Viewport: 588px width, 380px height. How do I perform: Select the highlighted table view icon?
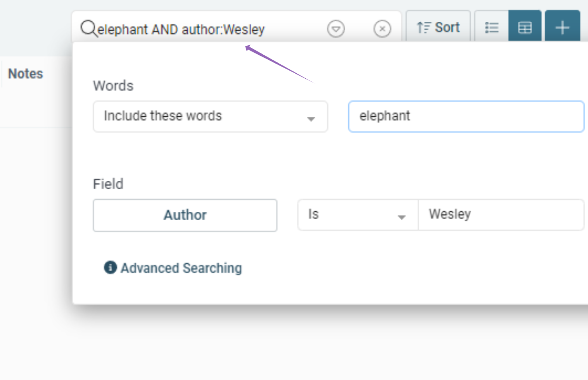click(525, 27)
